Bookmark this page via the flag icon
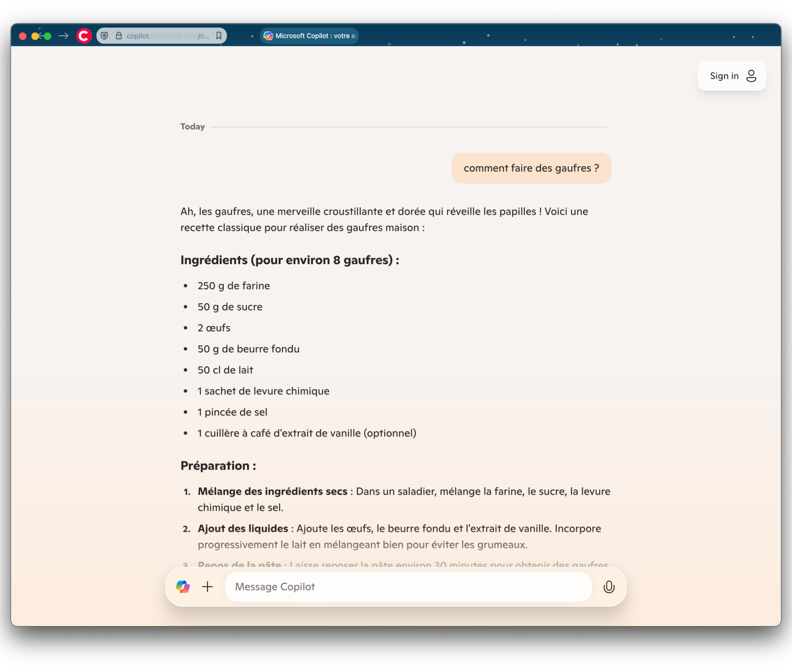This screenshot has width=792, height=672. (218, 35)
